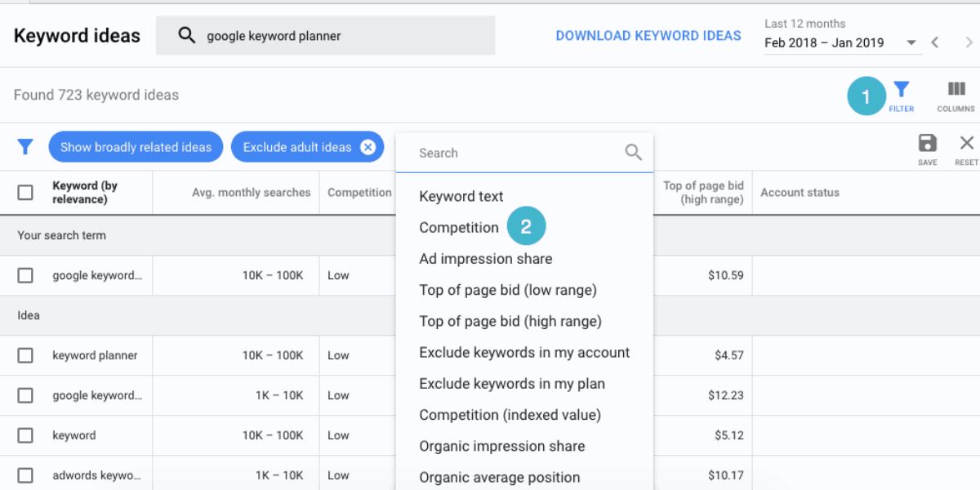Select Top of page bid (high range) filter

pos(510,321)
